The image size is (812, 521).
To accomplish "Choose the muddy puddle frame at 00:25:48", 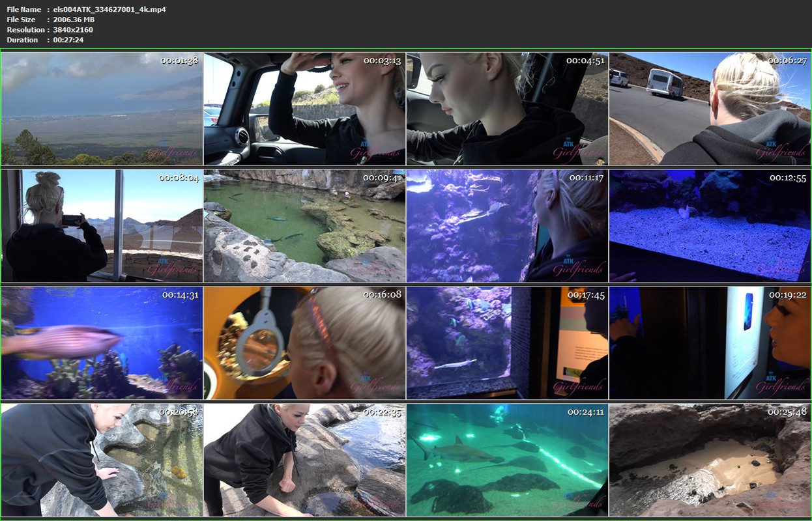I will [x=710, y=460].
